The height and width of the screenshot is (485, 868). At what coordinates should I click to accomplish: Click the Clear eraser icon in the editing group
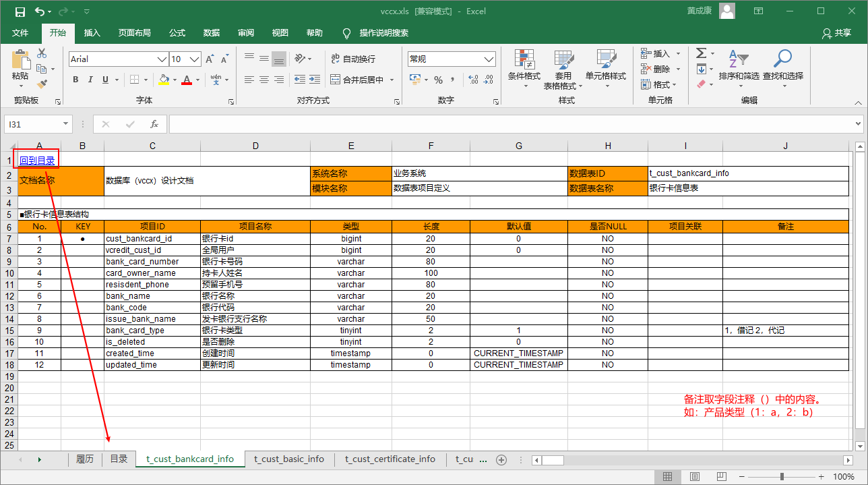[702, 84]
